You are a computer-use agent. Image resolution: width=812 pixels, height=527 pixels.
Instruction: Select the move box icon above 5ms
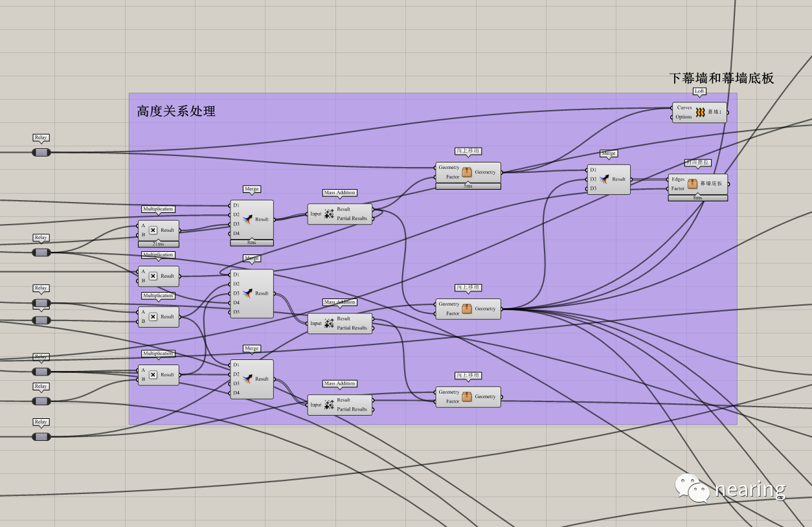pyautogui.click(x=467, y=172)
